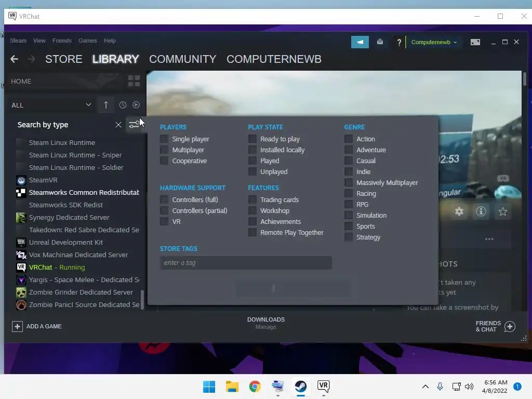
Task: Open clock and date in taskbar
Action: pos(495,387)
